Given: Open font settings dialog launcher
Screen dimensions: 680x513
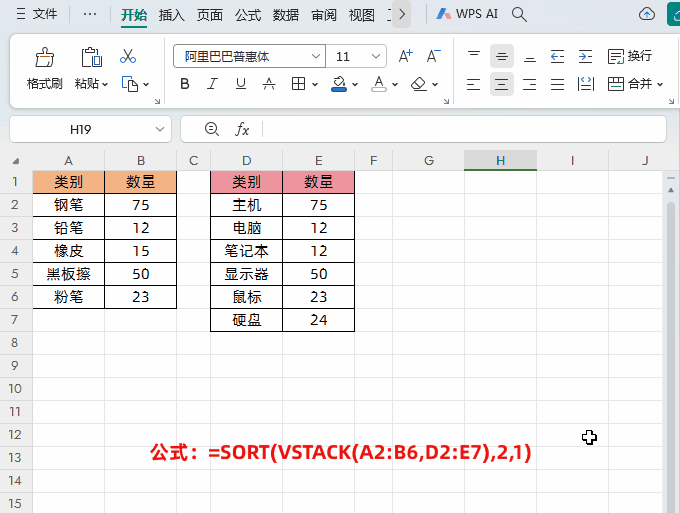Looking at the screenshot, I should (446, 101).
